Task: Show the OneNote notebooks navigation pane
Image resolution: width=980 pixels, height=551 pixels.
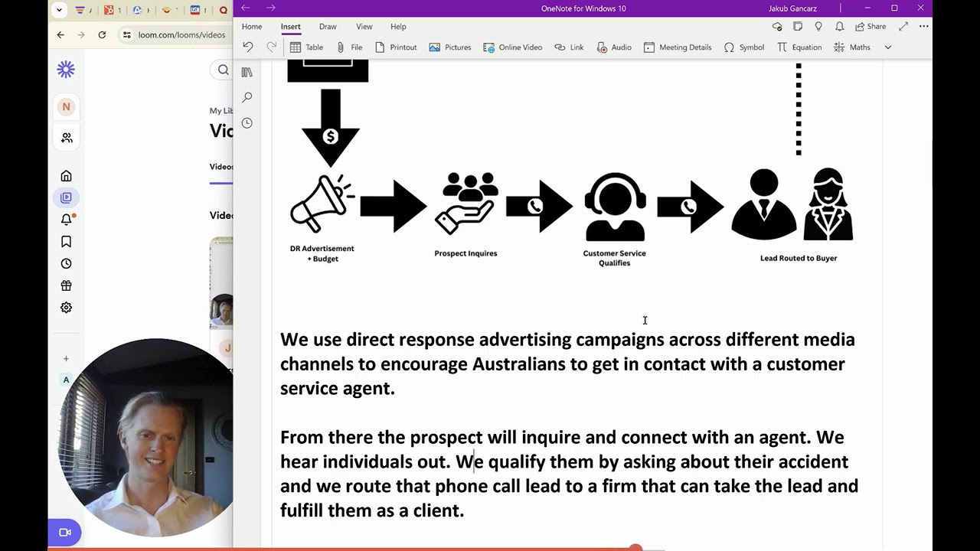Action: coord(247,72)
